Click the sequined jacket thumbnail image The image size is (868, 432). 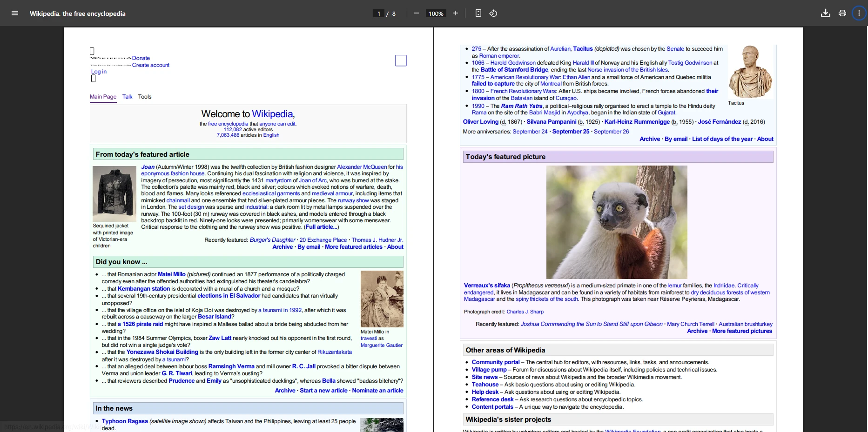(x=114, y=193)
